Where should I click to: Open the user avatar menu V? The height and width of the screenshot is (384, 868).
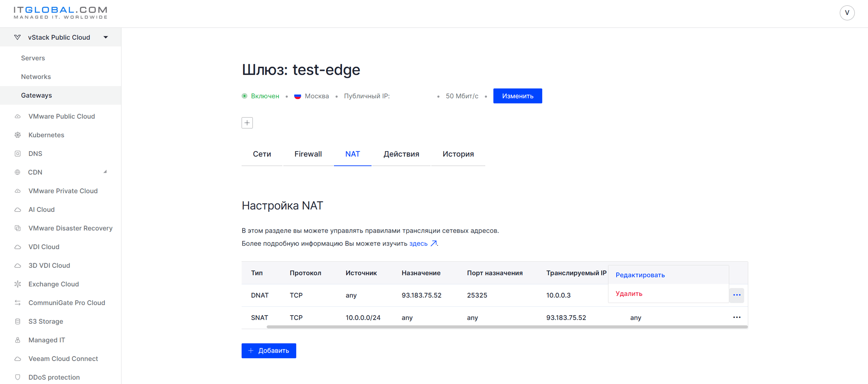(x=847, y=13)
